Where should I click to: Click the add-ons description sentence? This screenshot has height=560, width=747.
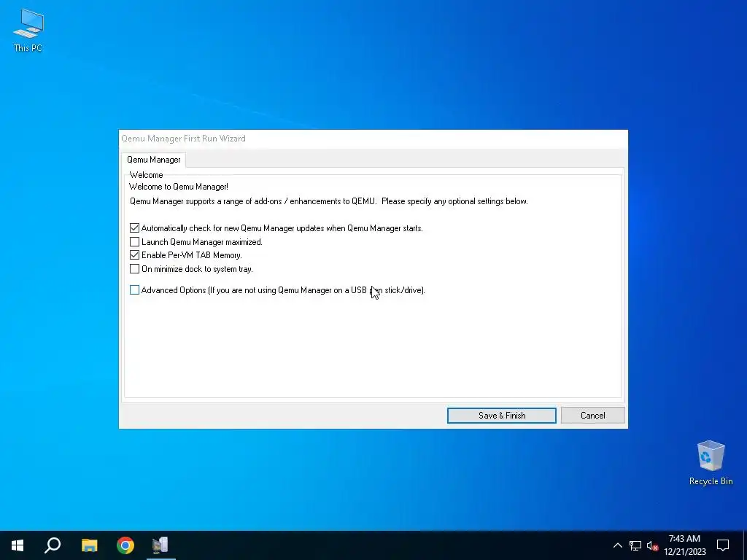(329, 201)
